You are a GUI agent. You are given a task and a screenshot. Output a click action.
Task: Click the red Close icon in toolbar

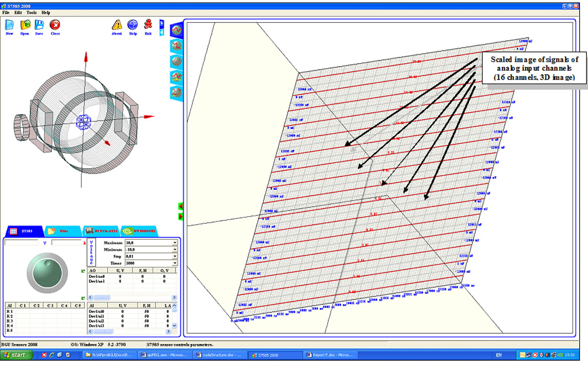tap(55, 25)
